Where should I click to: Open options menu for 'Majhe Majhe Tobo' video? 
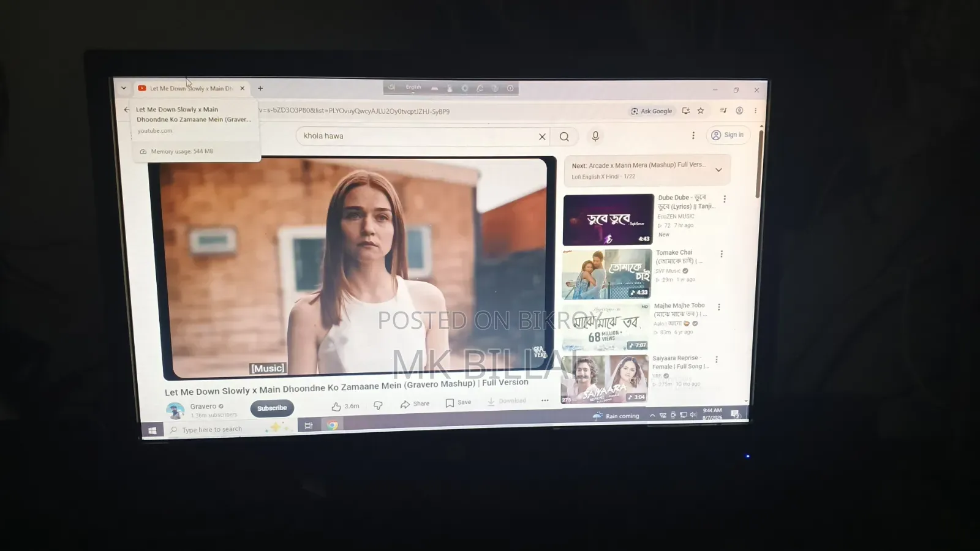click(x=719, y=307)
